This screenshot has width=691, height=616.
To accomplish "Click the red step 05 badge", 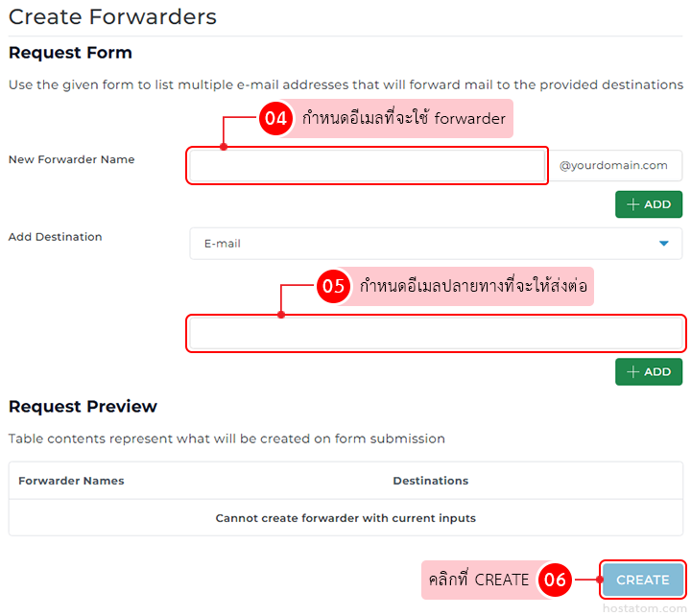I will 333,286.
